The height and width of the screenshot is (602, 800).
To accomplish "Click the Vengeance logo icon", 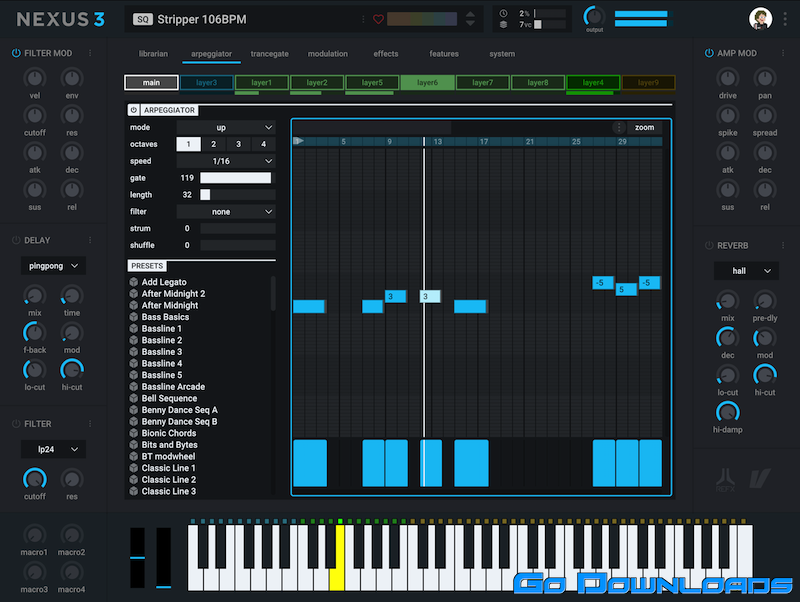I will coord(760,479).
